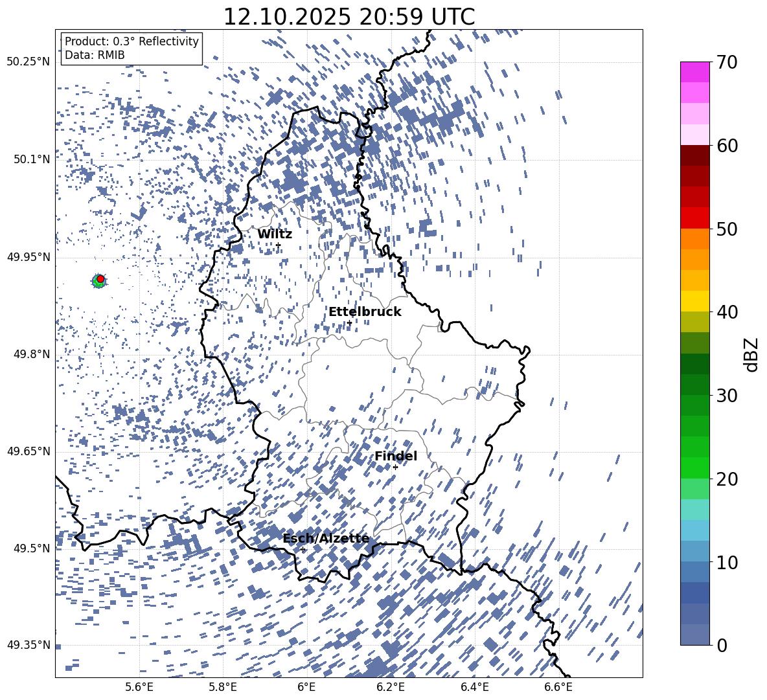
Task: Click the Ettelbruck city label
Action: [365, 312]
